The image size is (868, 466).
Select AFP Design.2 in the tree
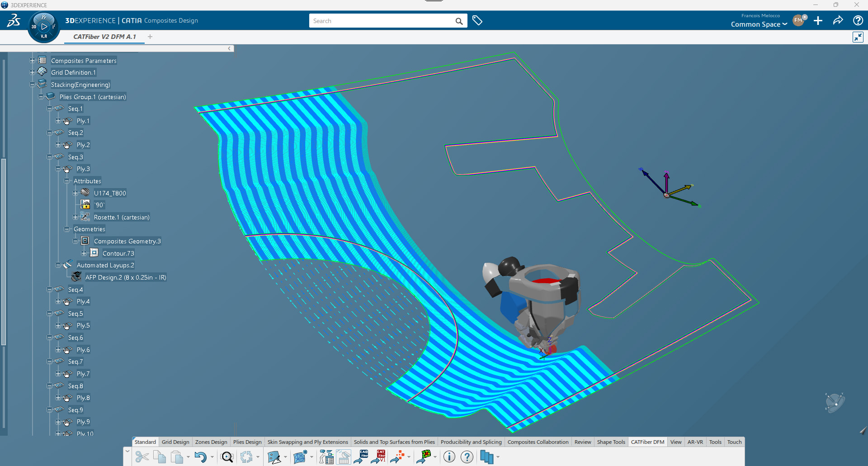125,277
